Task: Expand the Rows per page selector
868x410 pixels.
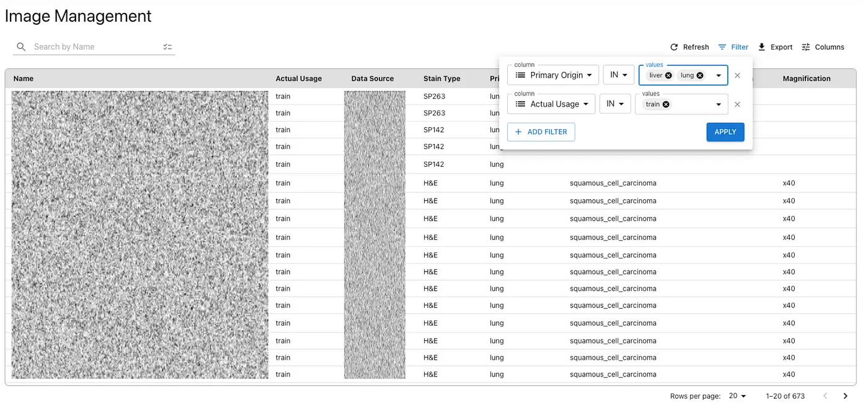Action: pos(738,396)
